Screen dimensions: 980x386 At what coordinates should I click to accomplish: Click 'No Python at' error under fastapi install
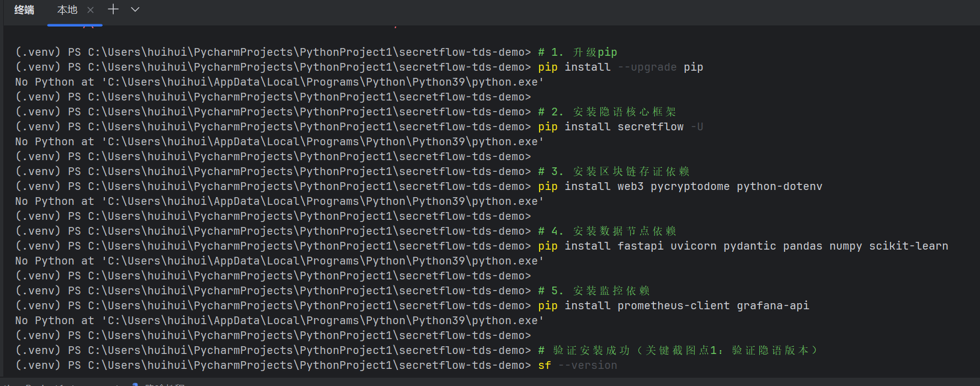coord(279,261)
